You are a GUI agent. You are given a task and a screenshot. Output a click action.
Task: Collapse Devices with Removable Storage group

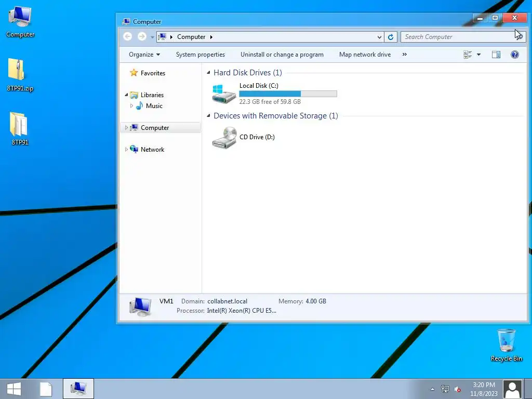click(x=208, y=116)
